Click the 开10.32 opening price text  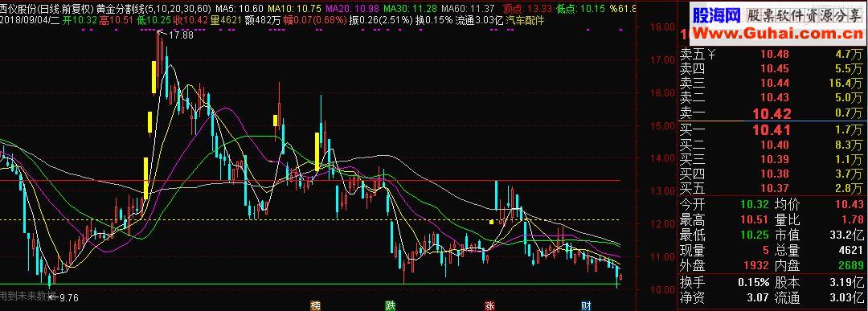(80, 20)
